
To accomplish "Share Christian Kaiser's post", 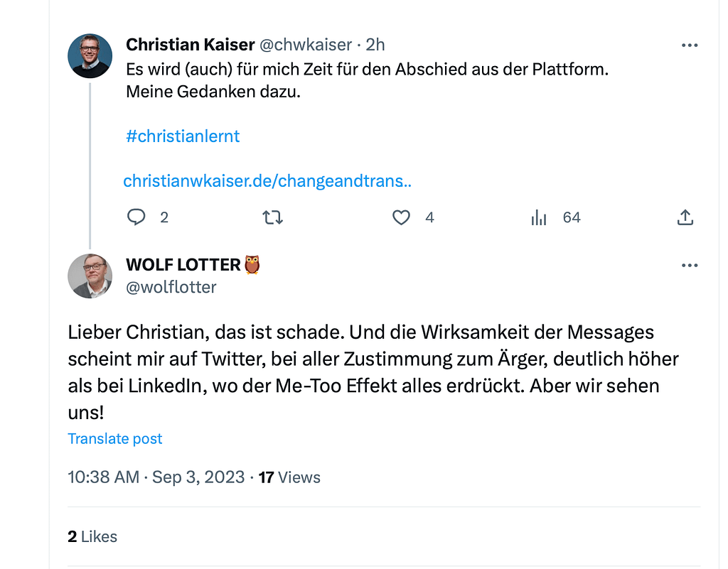I will tap(685, 217).
